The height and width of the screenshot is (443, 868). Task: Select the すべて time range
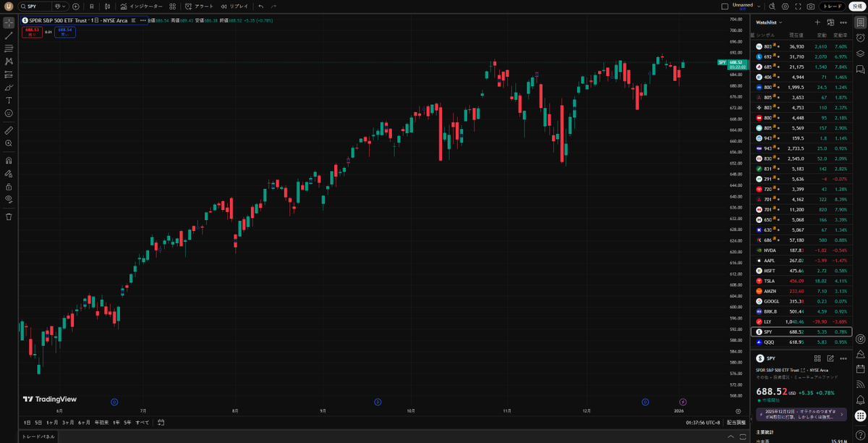click(x=142, y=422)
